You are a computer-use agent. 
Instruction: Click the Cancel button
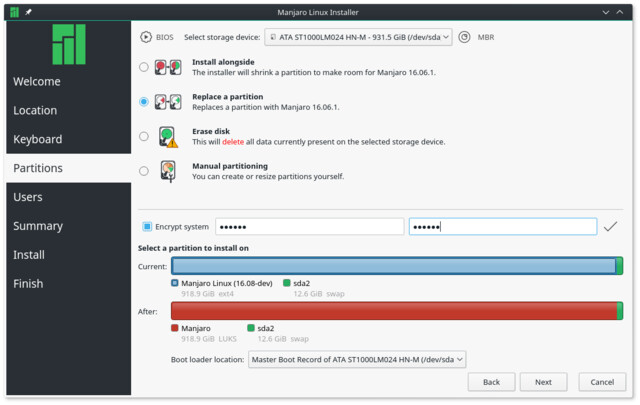pos(602,383)
